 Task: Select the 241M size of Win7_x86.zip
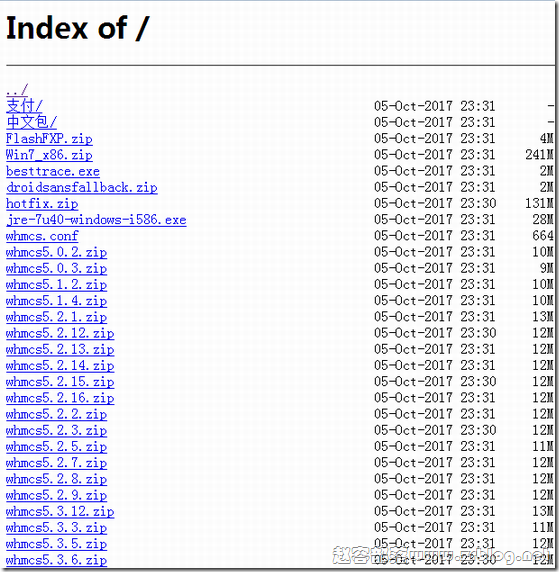point(539,155)
